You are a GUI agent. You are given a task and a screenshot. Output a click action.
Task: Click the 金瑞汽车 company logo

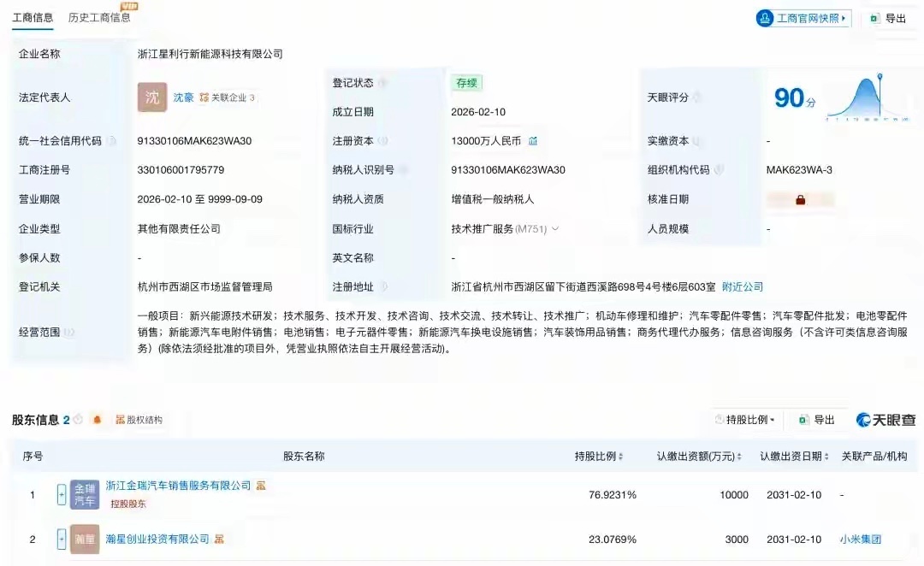click(85, 495)
